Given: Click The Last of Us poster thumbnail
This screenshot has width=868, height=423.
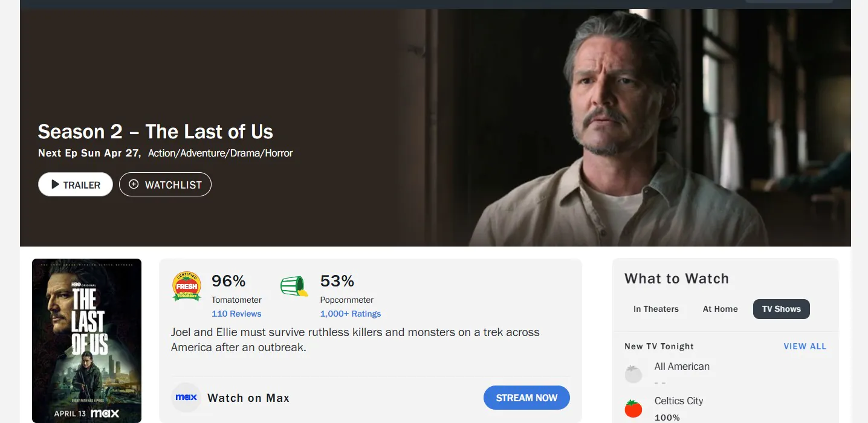Looking at the screenshot, I should tap(86, 341).
